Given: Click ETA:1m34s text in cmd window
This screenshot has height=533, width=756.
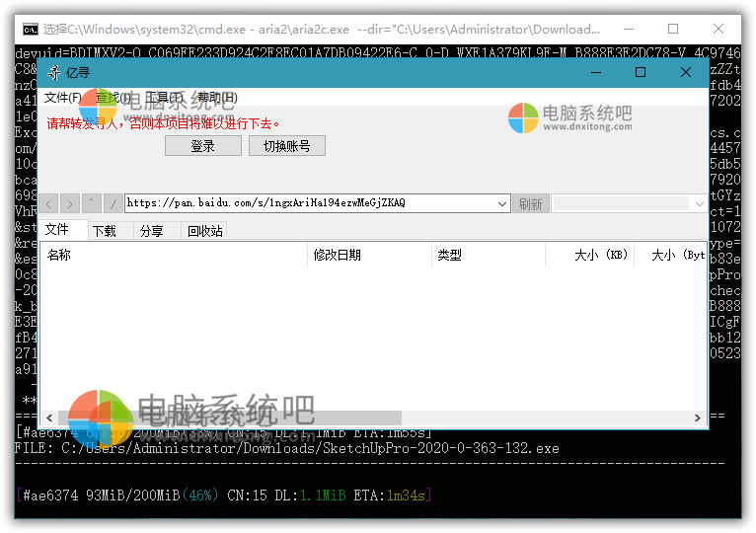Looking at the screenshot, I should tap(390, 495).
